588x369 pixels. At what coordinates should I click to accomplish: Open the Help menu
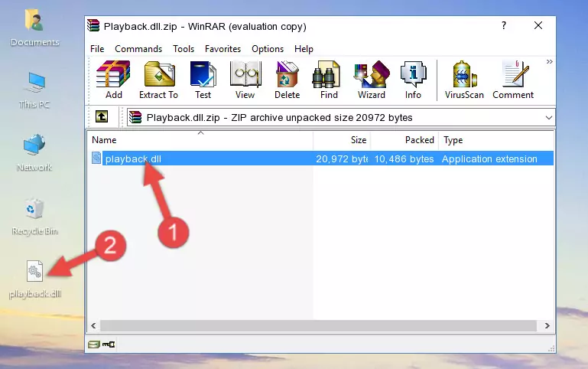[304, 49]
